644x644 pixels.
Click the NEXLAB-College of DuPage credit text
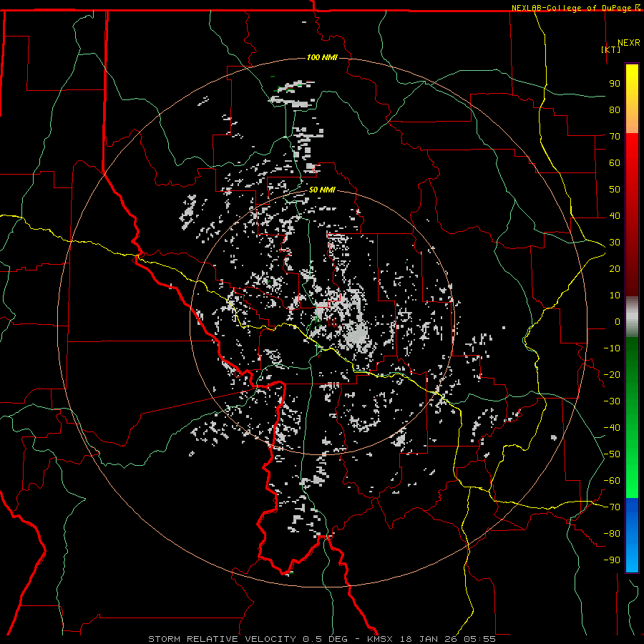tap(572, 8)
